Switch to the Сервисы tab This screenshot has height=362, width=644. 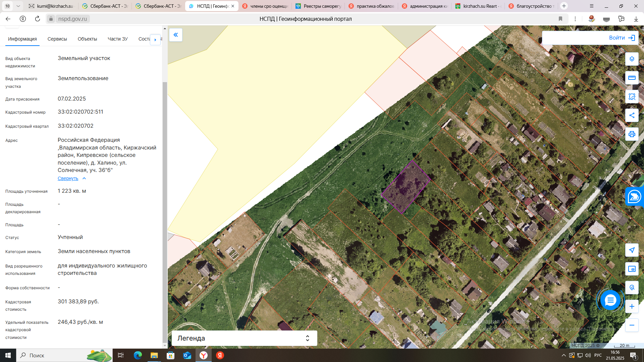pyautogui.click(x=57, y=39)
